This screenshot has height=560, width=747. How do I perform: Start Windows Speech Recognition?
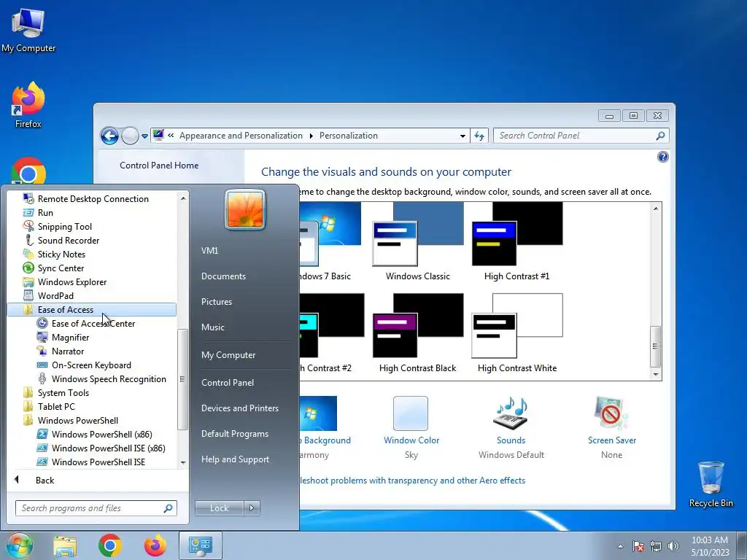[101, 378]
